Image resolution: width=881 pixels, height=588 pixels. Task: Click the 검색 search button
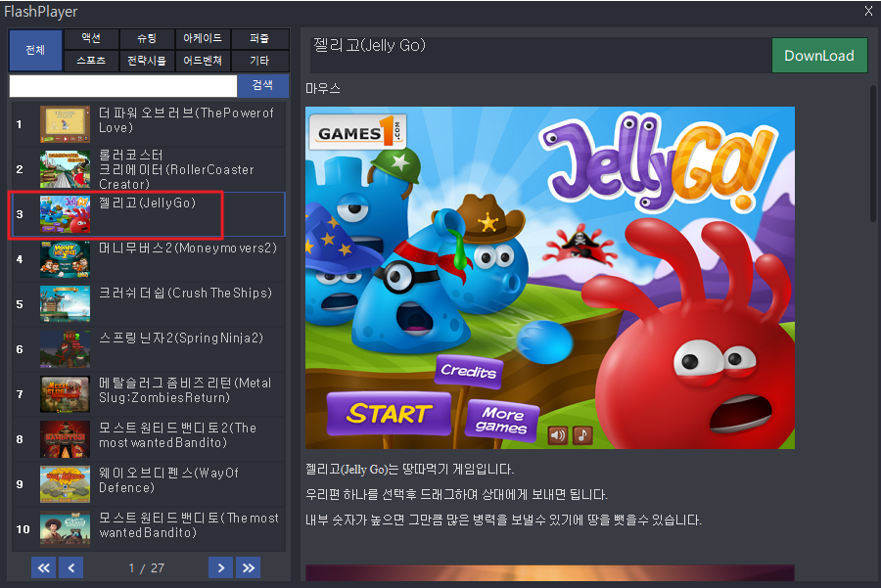262,85
